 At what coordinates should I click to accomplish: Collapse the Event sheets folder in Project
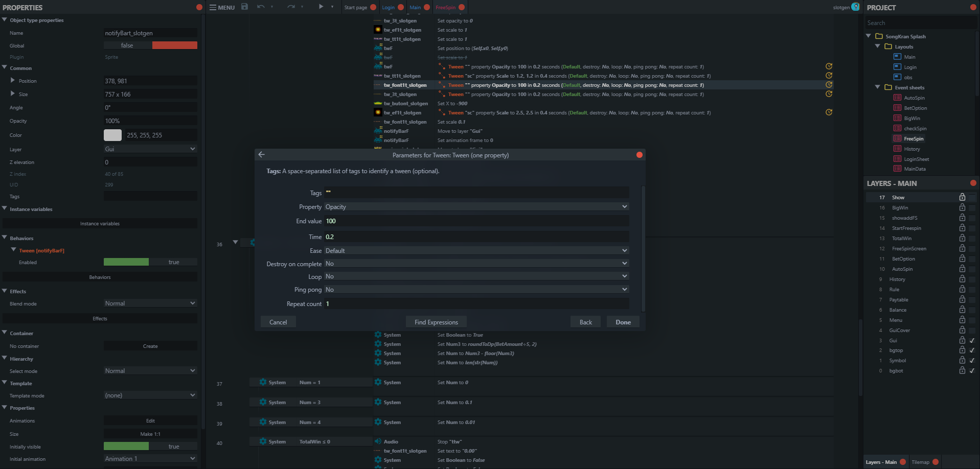(877, 87)
